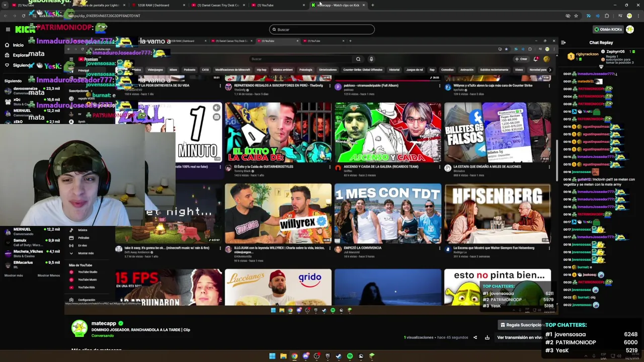644x362 pixels.
Task: Open the willyrex interview video thumbnail
Action: coord(278,213)
